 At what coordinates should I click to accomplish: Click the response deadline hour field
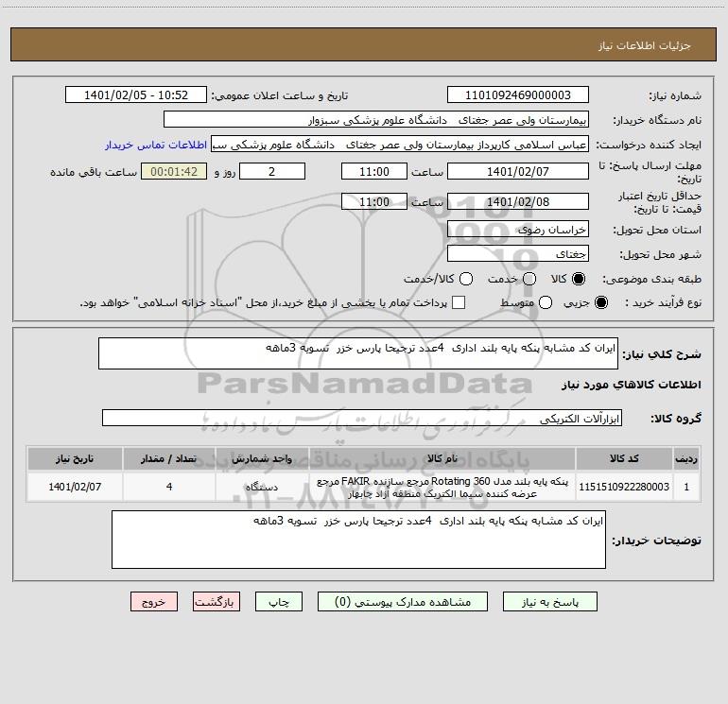(374, 171)
